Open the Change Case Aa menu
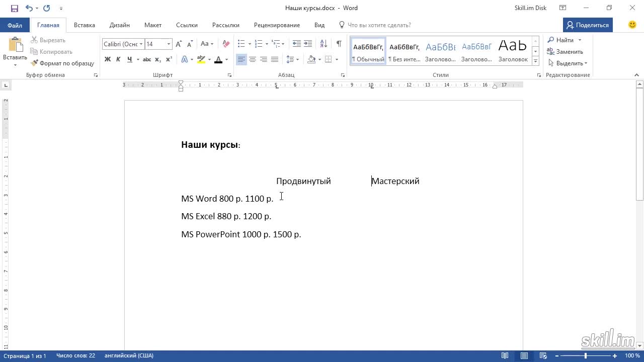 (207, 44)
